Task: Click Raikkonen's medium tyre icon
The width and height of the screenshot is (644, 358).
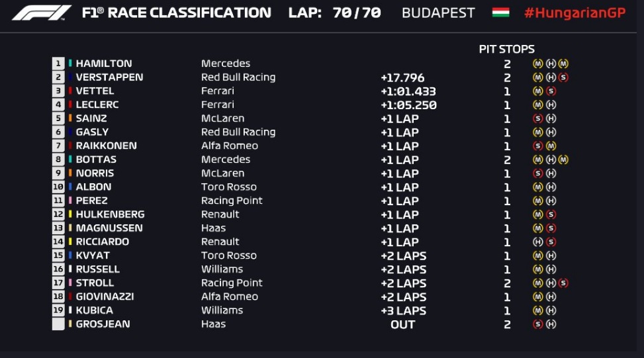Action: tap(551, 146)
